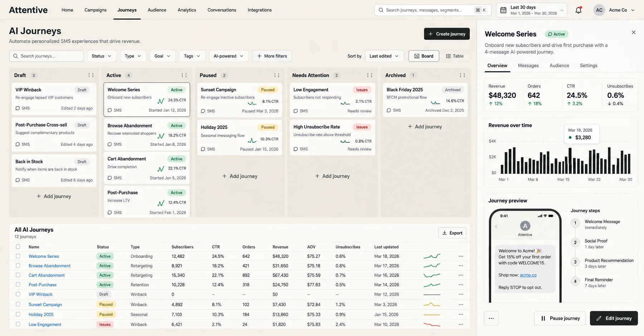The width and height of the screenshot is (644, 336).
Task: Close the Welcome Series side panel
Action: (x=634, y=32)
